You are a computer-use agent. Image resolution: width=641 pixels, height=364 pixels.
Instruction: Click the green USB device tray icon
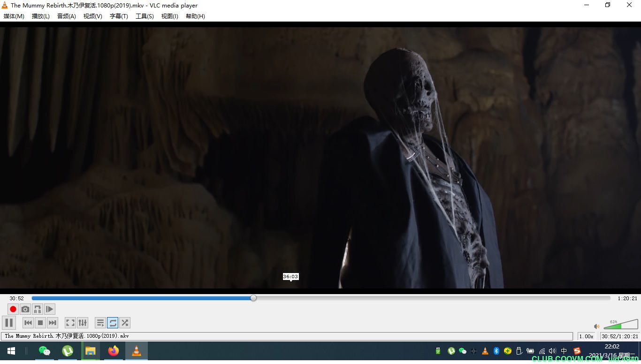(x=438, y=351)
